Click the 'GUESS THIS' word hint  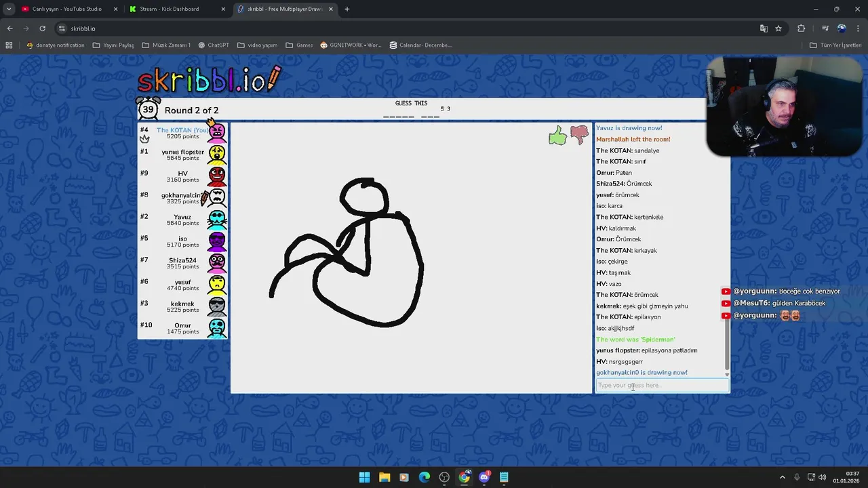pyautogui.click(x=411, y=103)
